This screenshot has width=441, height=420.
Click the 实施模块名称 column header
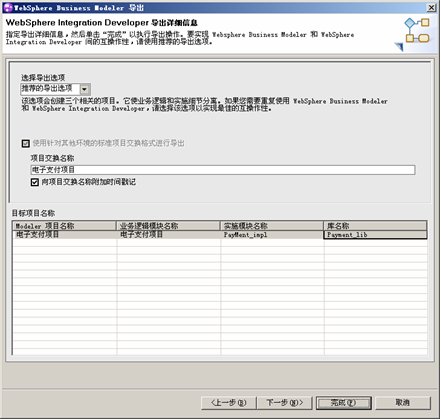(x=271, y=226)
